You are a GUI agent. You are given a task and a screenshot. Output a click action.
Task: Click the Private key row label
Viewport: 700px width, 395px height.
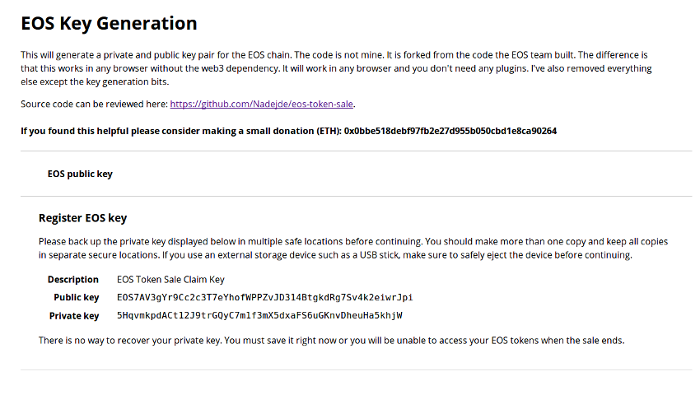click(x=74, y=316)
